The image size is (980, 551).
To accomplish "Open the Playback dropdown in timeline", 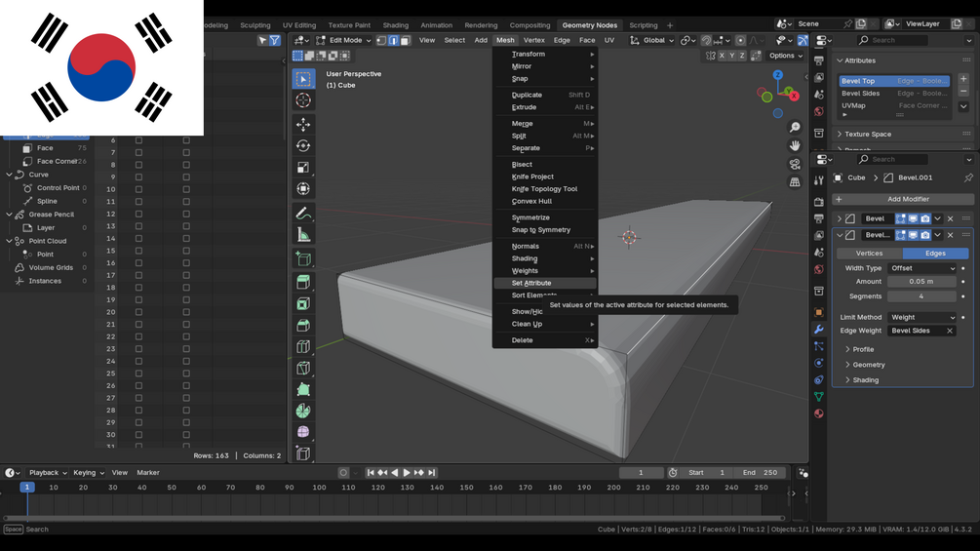I will (x=48, y=473).
